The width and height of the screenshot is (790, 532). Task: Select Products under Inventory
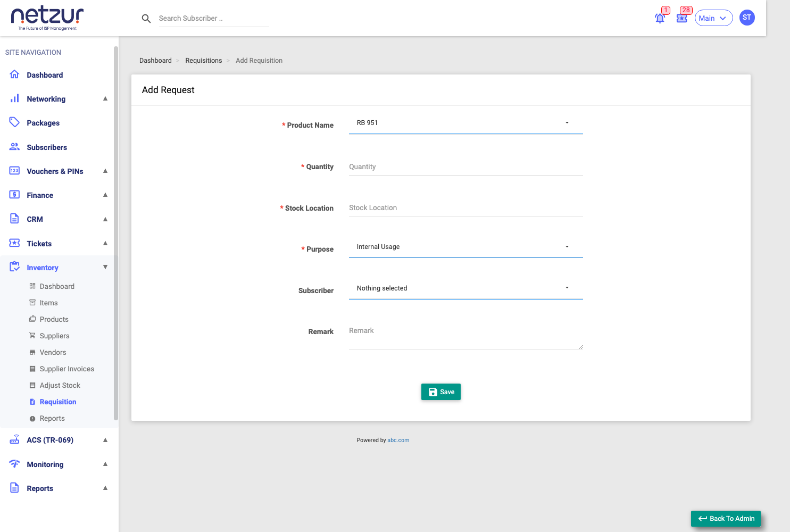click(54, 319)
